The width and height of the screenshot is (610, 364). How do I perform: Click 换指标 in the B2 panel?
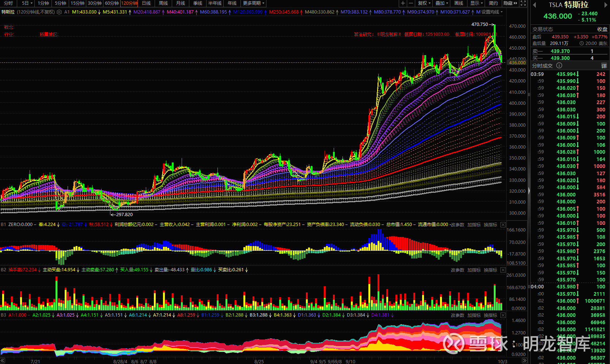tap(490, 270)
